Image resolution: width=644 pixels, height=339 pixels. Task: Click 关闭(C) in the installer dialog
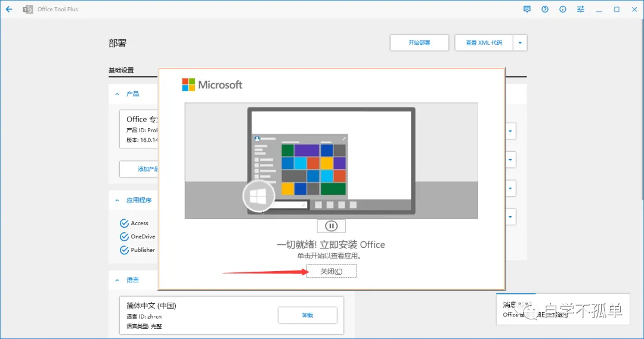[332, 271]
